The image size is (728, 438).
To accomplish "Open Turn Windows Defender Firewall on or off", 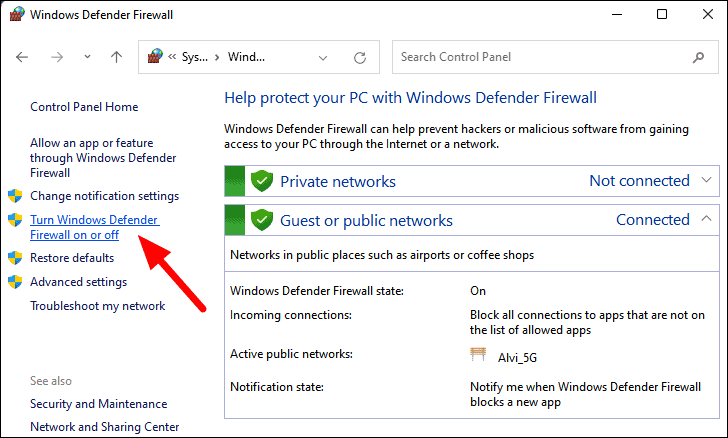I will click(x=95, y=227).
